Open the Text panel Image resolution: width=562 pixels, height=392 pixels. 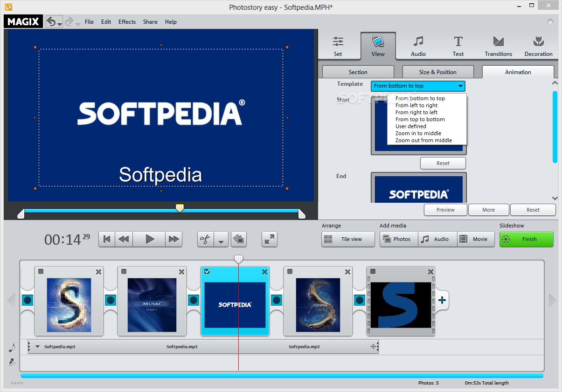click(458, 46)
